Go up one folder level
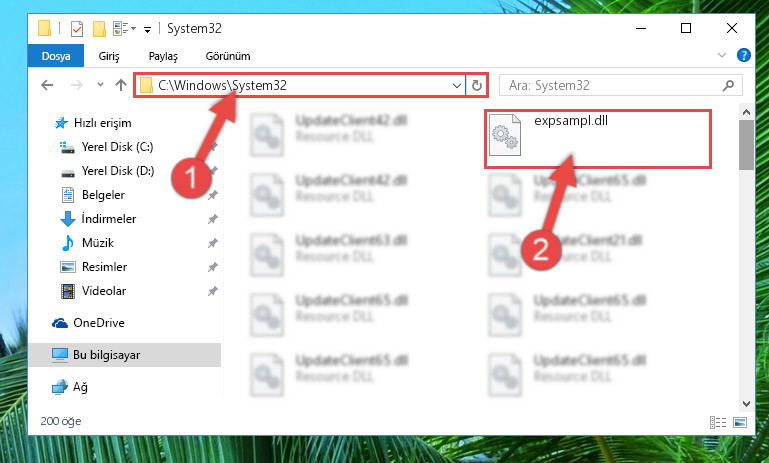 [121, 85]
